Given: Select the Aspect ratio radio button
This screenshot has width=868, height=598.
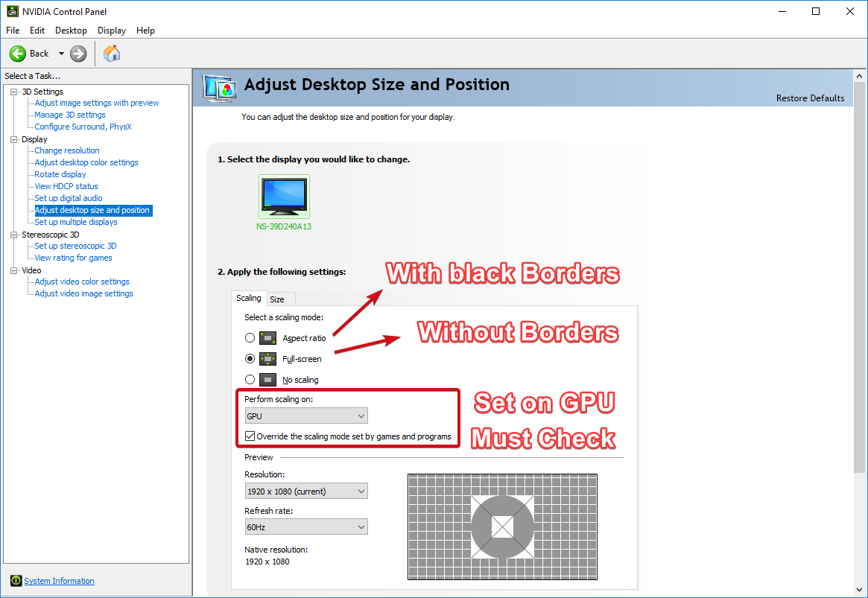Looking at the screenshot, I should pos(250,338).
